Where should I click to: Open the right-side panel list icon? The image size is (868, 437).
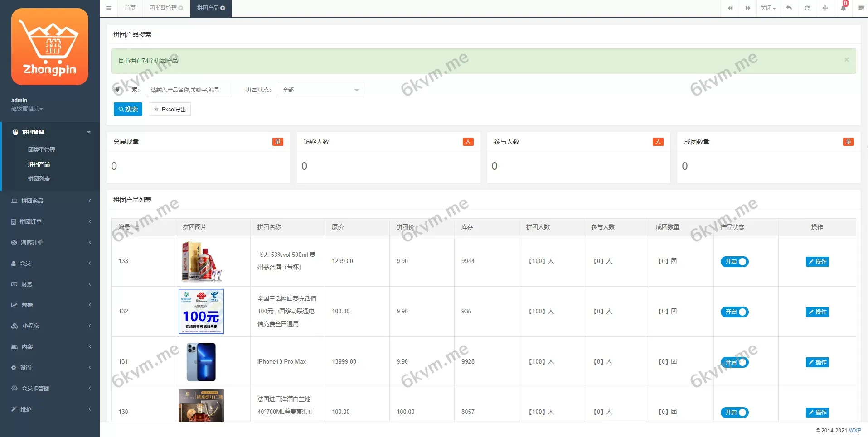[x=861, y=8]
